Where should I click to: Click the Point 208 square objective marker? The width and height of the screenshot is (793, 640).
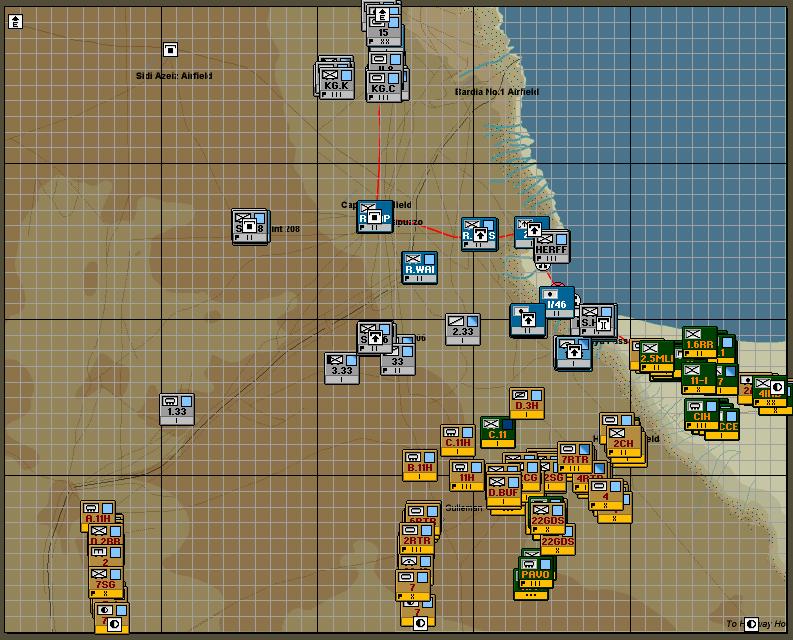pos(248,226)
